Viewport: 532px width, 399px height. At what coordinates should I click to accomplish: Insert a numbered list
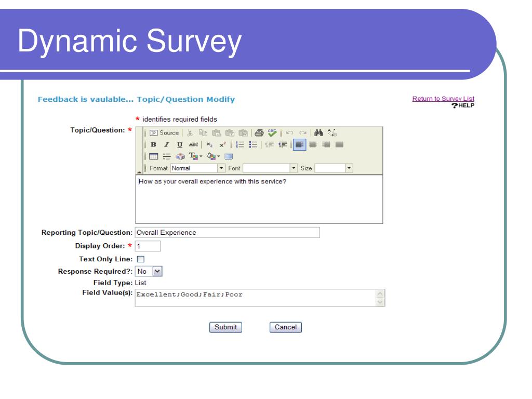click(240, 144)
